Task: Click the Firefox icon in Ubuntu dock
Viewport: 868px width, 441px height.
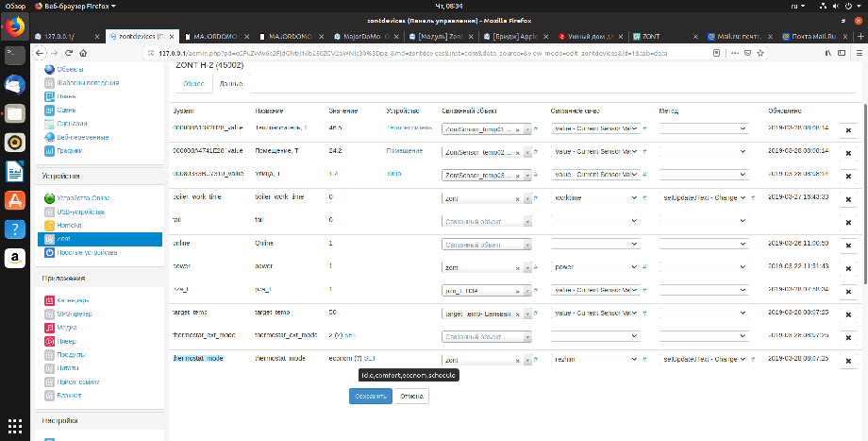Action: tap(14, 28)
